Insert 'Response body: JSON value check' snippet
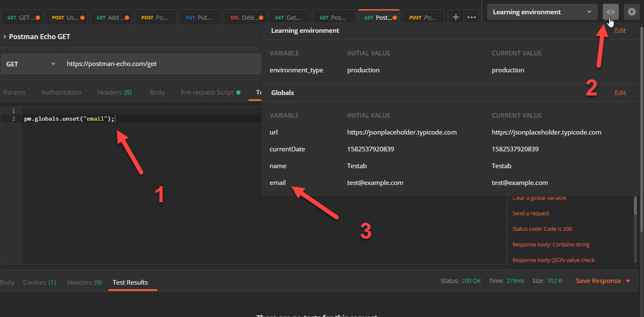Viewport: 644px width, 317px height. coord(554,260)
